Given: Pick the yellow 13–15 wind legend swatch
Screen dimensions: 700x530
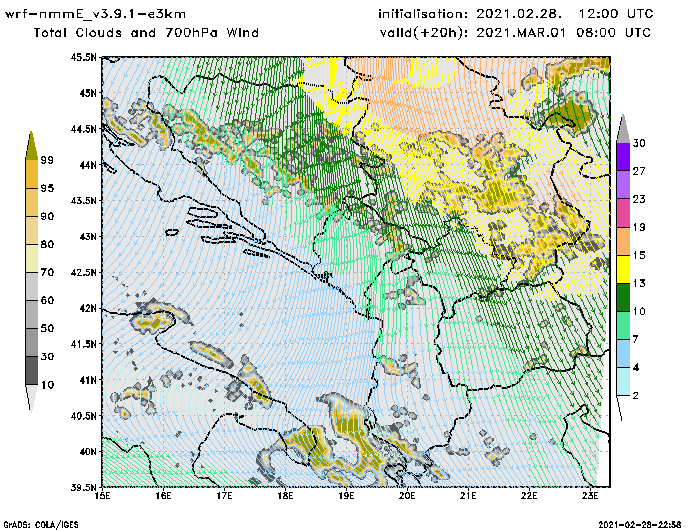Looking at the screenshot, I should tap(622, 270).
